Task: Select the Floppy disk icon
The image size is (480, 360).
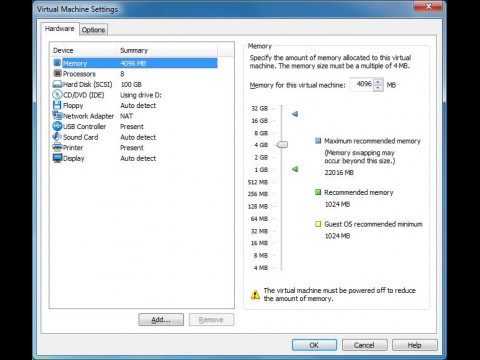Action: 57,105
